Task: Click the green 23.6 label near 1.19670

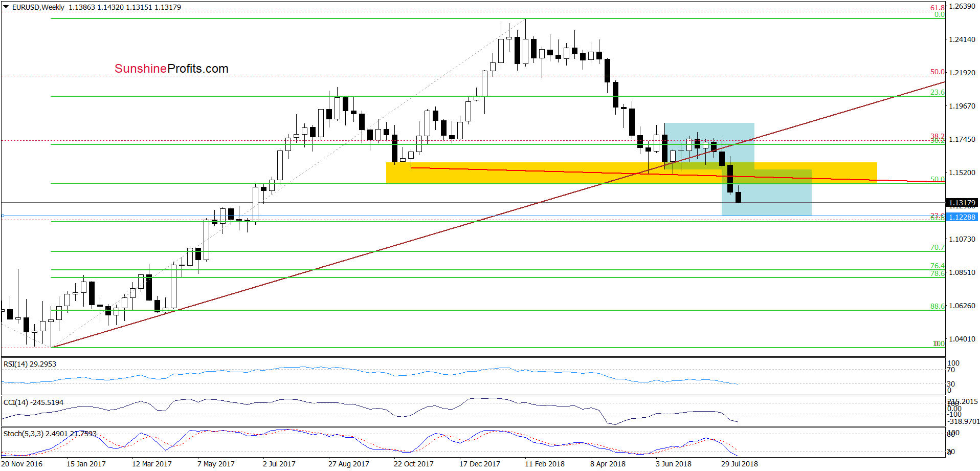Action: (938, 92)
